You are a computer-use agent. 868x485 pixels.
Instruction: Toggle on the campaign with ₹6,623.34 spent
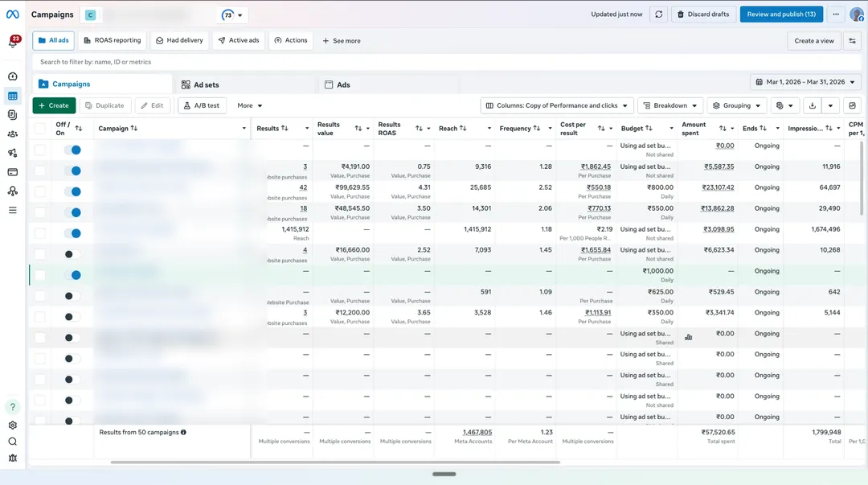click(72, 254)
